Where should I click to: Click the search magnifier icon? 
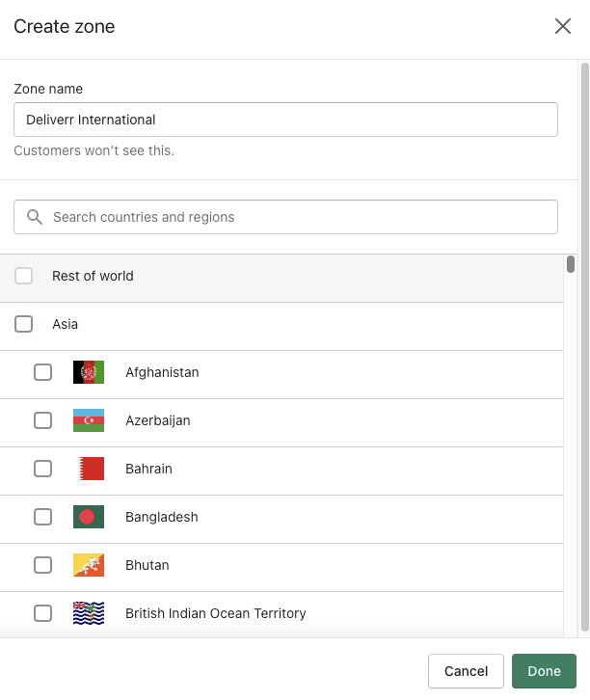click(x=35, y=217)
